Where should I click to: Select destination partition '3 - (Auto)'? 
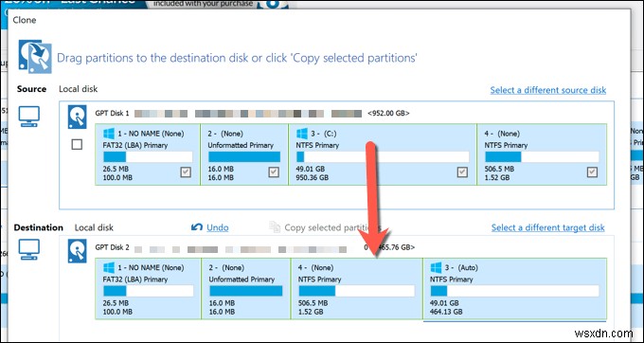pyautogui.click(x=514, y=289)
